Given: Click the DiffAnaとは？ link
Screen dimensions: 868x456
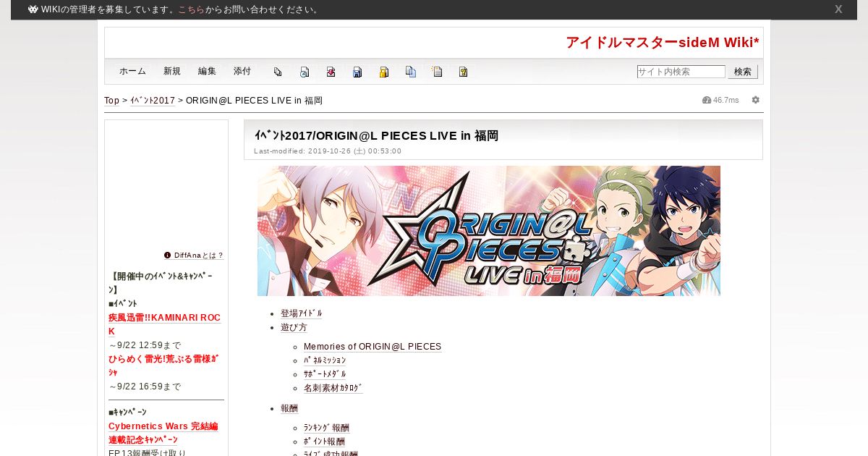Looking at the screenshot, I should coord(199,256).
